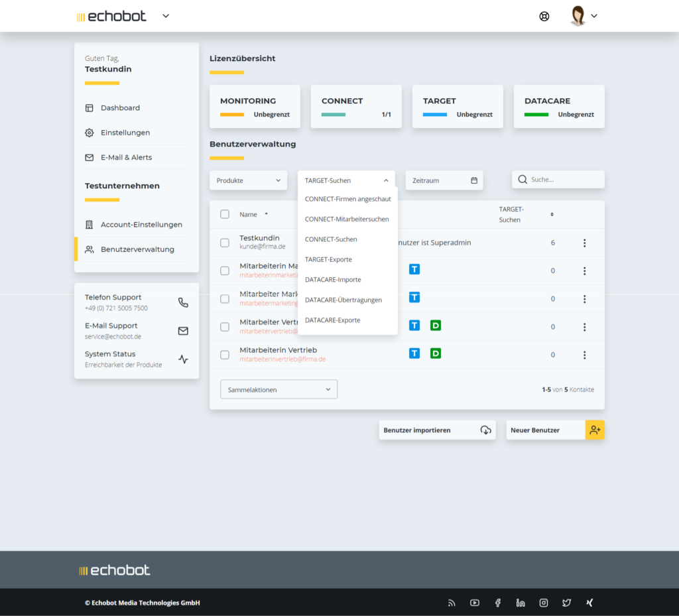This screenshot has height=616, width=679.
Task: Click the E-Mail Support envelope icon
Action: pyautogui.click(x=183, y=331)
